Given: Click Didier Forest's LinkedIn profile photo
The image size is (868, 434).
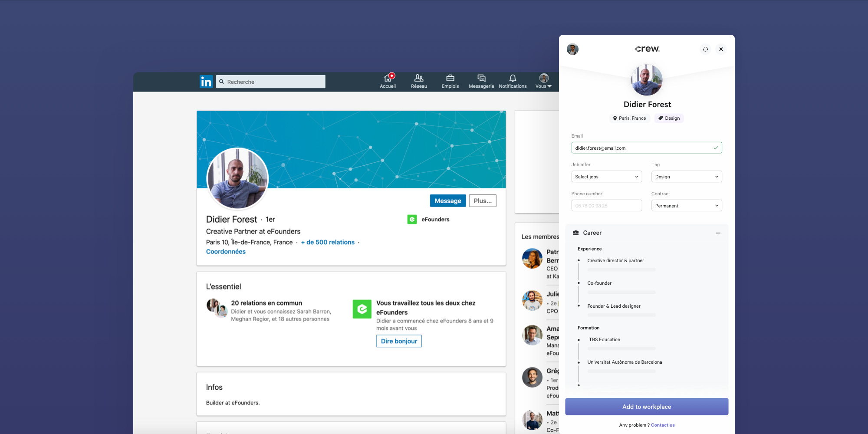Looking at the screenshot, I should pyautogui.click(x=237, y=178).
